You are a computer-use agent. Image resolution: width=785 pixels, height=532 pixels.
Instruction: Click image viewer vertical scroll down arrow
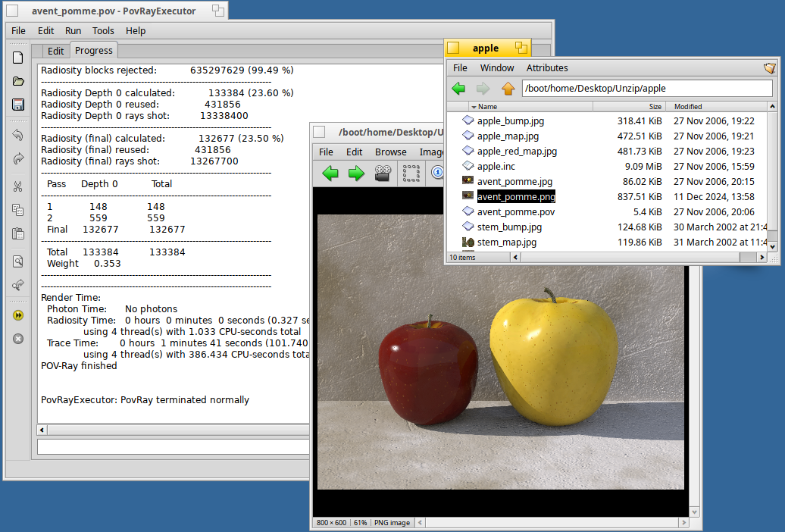pyautogui.click(x=694, y=512)
